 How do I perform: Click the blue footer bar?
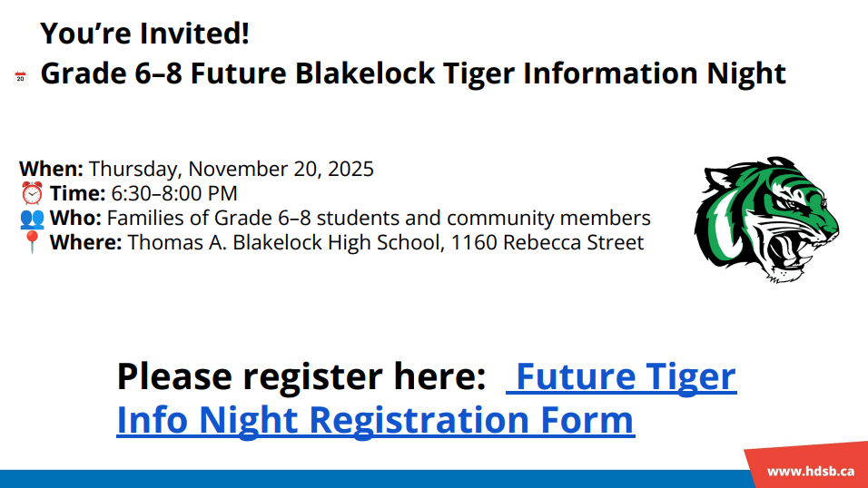(363, 479)
